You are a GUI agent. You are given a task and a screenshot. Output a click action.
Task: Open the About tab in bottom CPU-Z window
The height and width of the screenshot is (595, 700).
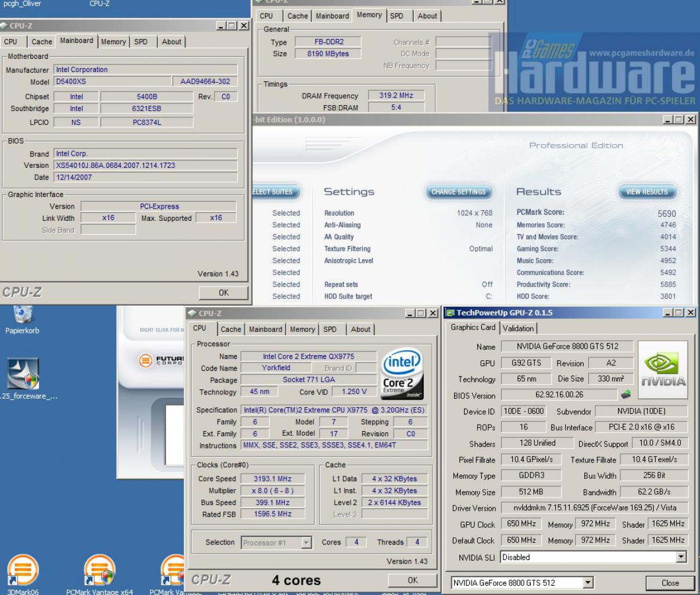coord(360,329)
